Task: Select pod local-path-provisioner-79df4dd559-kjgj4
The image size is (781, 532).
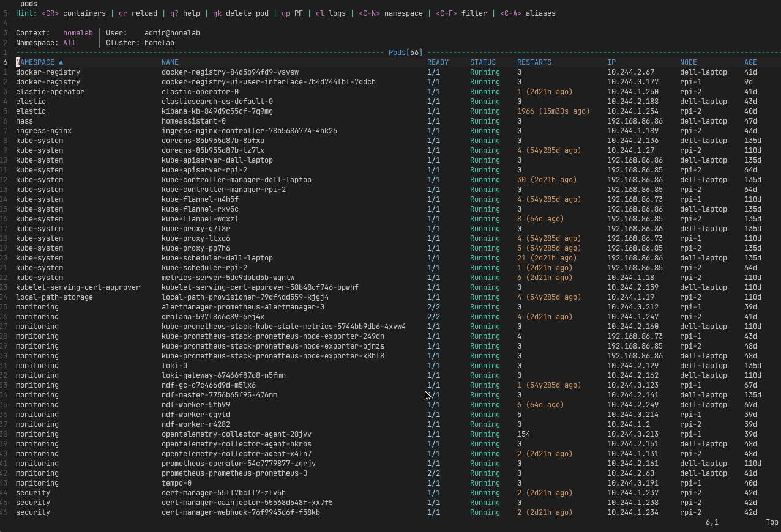Action: [x=245, y=297]
